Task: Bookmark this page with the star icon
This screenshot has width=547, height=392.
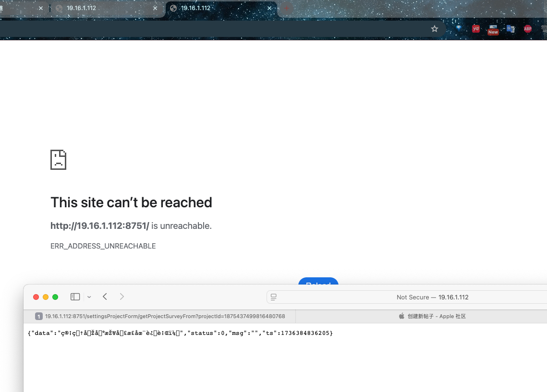Action: pyautogui.click(x=434, y=29)
